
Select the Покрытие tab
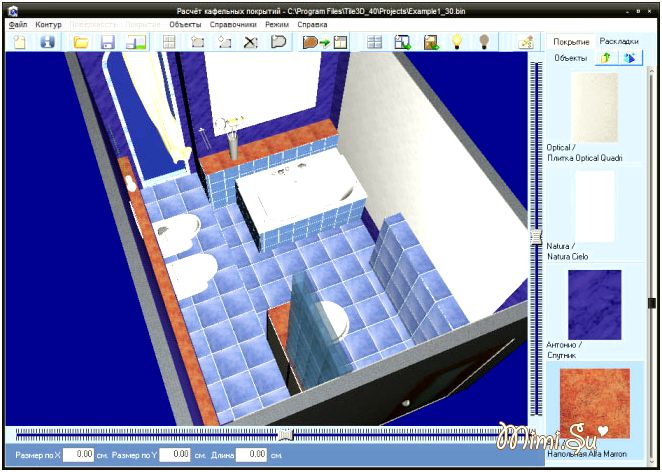click(x=570, y=42)
